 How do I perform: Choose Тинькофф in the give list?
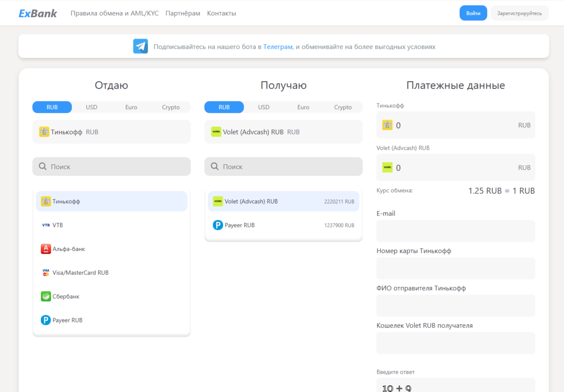[112, 202]
